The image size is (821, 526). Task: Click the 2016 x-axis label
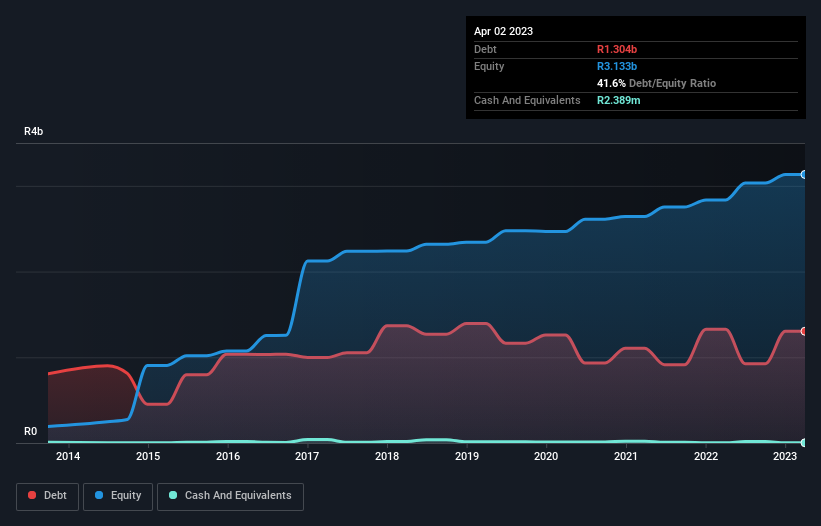tap(228, 456)
